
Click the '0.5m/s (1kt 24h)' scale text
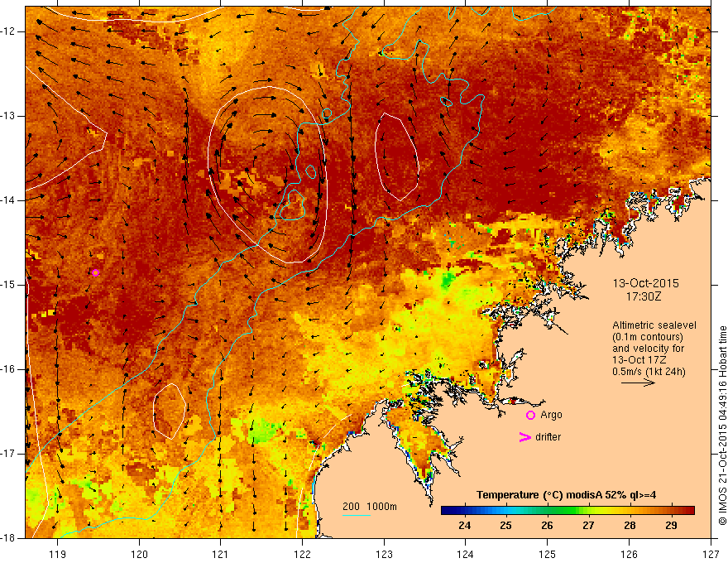(x=649, y=372)
